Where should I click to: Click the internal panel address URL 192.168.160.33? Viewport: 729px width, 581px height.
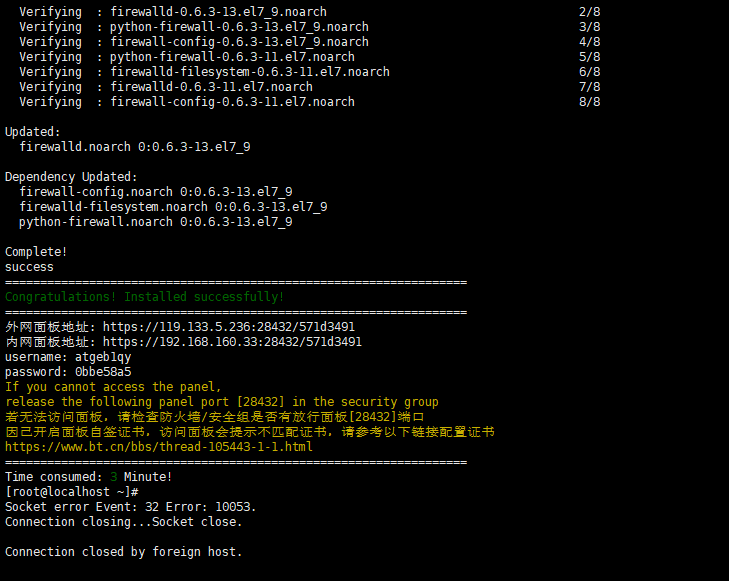[232, 342]
